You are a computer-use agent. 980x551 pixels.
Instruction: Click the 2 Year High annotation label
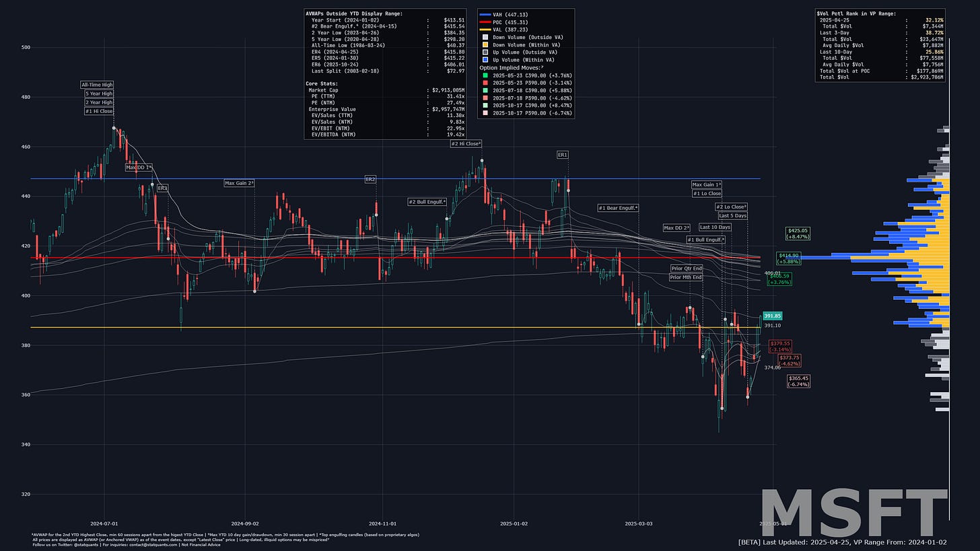pyautogui.click(x=99, y=102)
